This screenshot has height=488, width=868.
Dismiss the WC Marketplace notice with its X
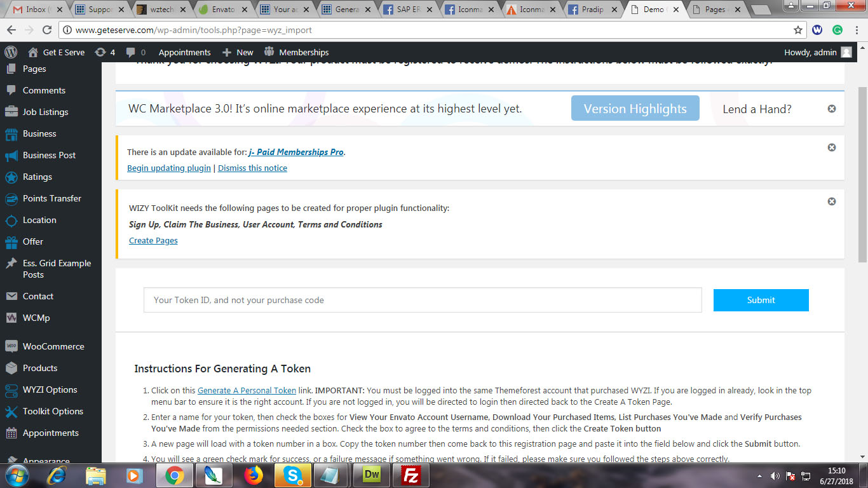click(x=831, y=109)
